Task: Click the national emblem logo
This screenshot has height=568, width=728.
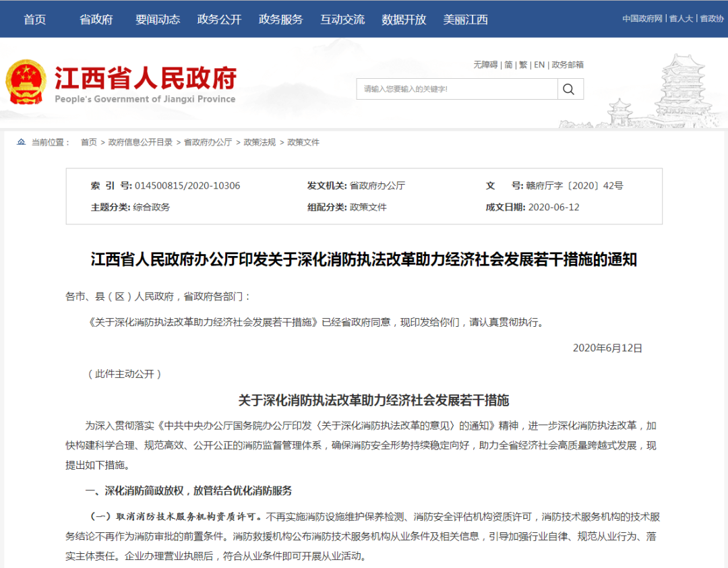Action: tap(26, 82)
